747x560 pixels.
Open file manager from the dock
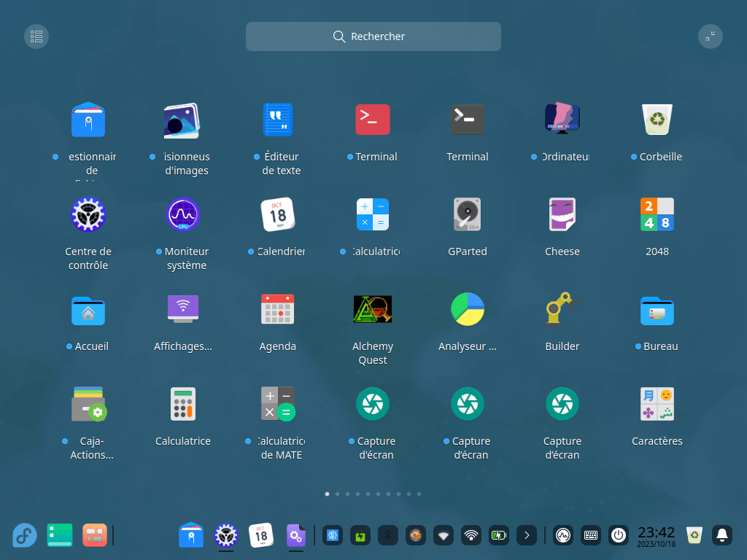tap(191, 535)
